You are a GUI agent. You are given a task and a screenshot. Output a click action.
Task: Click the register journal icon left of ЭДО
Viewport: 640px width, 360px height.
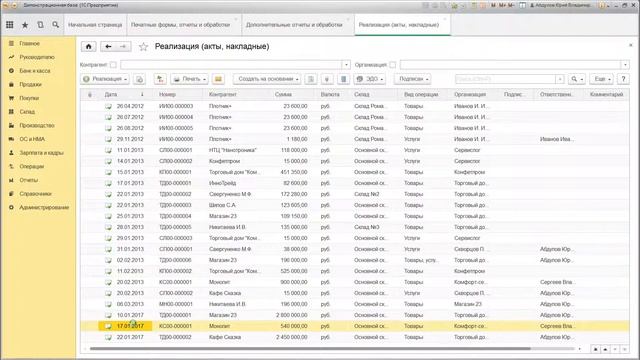(344, 79)
